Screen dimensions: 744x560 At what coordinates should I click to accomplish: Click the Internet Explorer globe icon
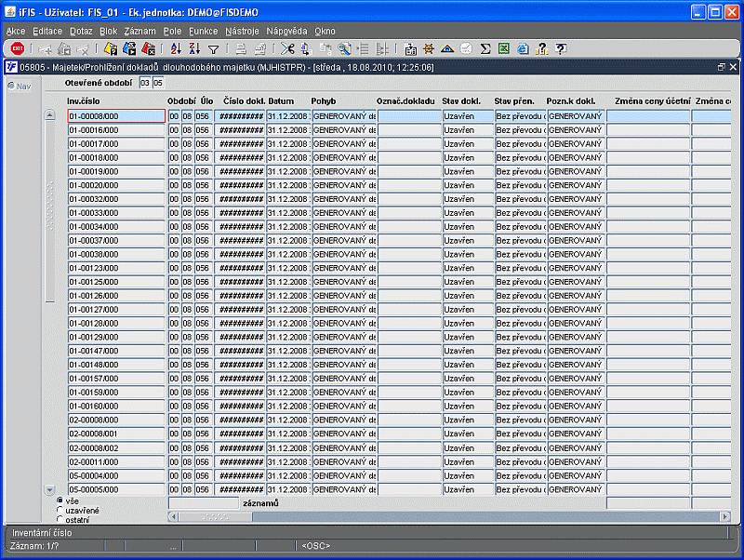pos(523,48)
